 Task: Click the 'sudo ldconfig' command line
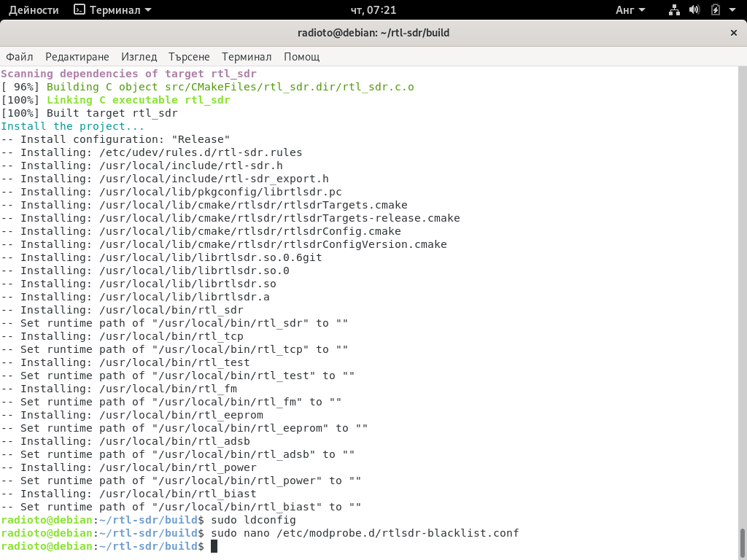(x=253, y=520)
